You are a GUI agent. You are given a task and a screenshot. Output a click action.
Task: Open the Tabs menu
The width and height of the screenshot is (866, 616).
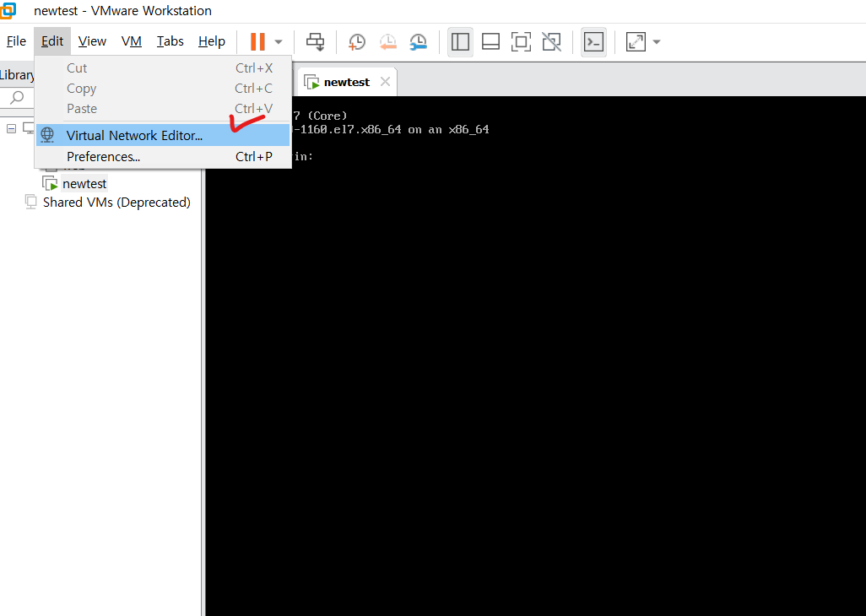[170, 41]
